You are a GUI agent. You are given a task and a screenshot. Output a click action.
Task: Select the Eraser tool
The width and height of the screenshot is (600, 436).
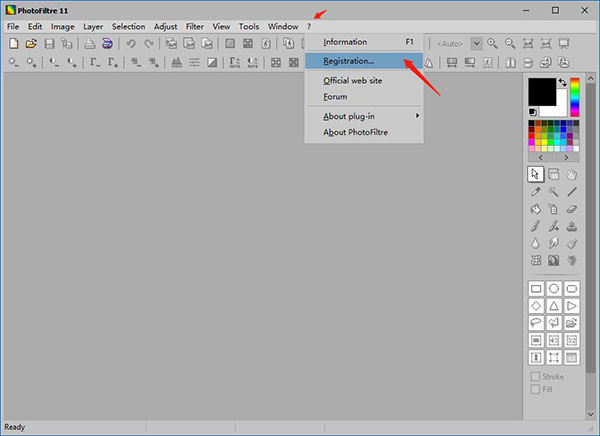572,209
